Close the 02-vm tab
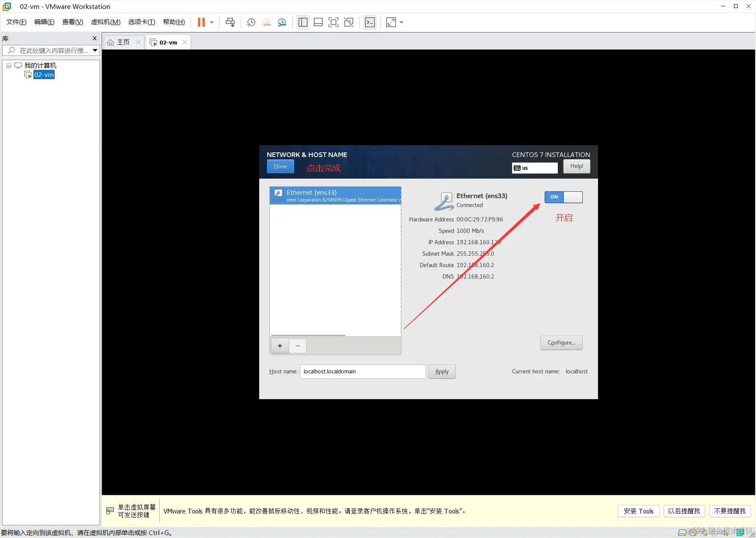This screenshot has width=756, height=538. coord(185,42)
